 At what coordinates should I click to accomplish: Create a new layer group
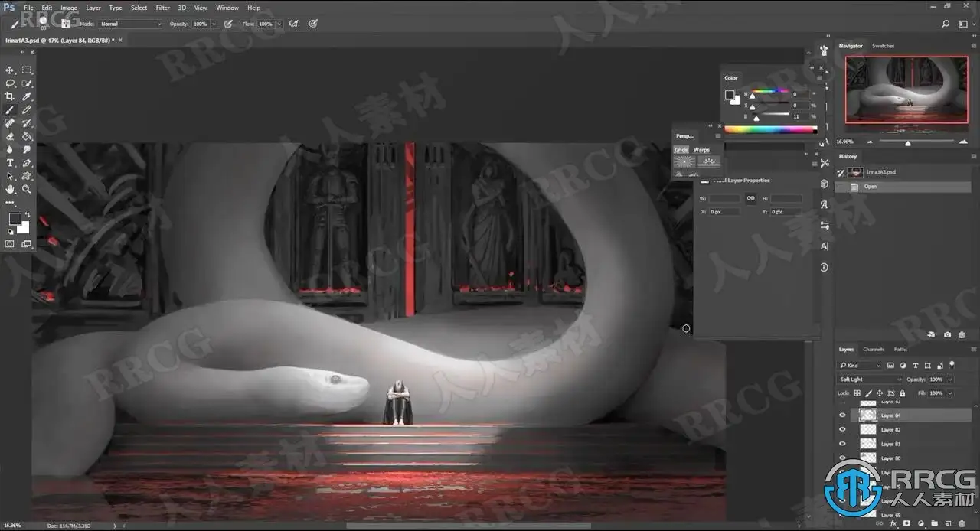pyautogui.click(x=935, y=525)
